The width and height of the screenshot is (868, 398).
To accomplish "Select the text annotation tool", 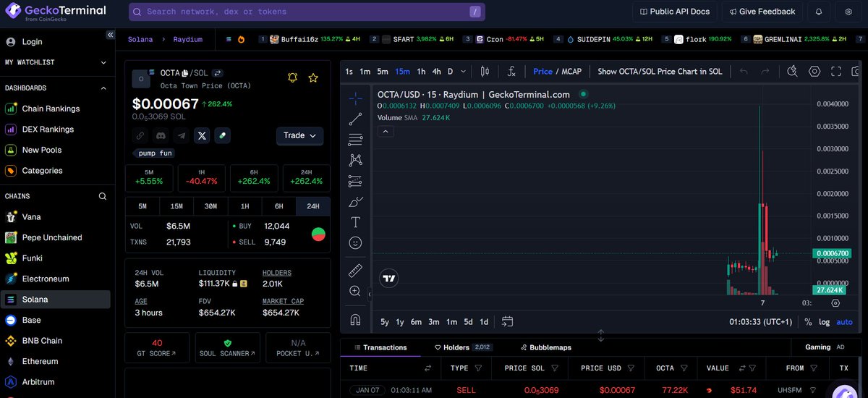I will click(355, 222).
